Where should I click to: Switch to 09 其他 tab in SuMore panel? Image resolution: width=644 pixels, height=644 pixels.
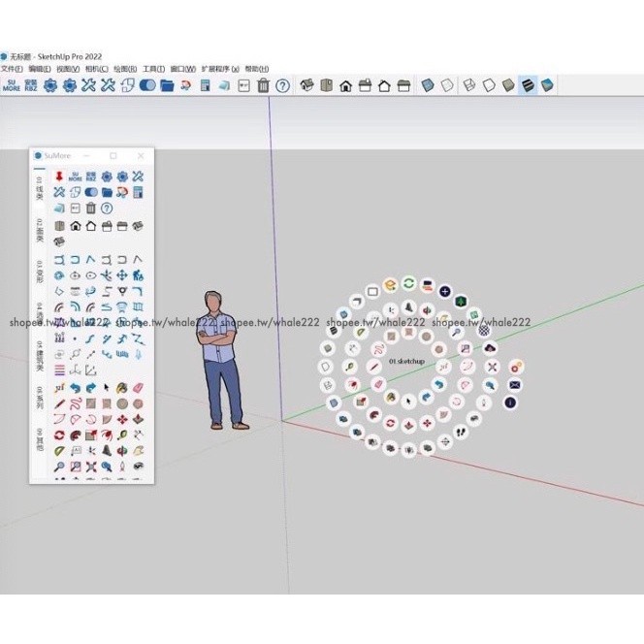[40, 440]
